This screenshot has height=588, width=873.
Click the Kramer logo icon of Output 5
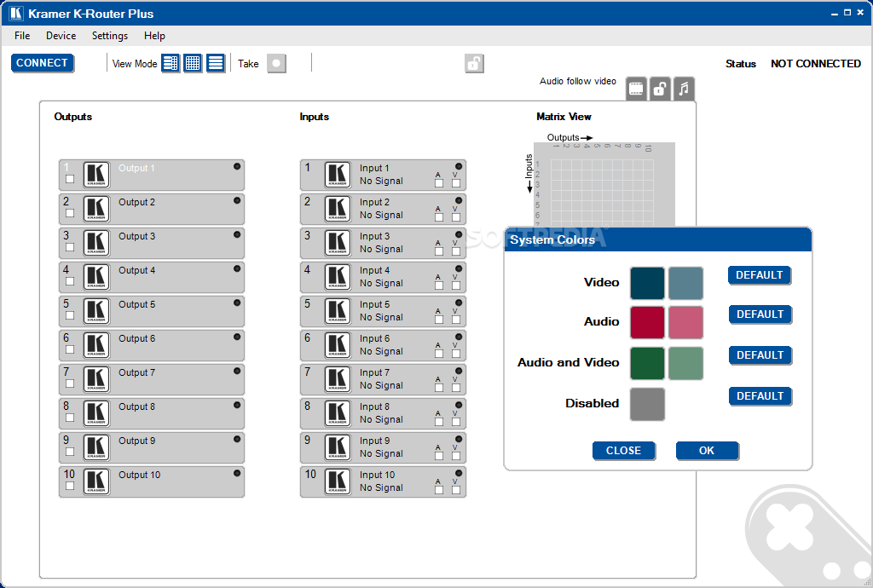96,311
